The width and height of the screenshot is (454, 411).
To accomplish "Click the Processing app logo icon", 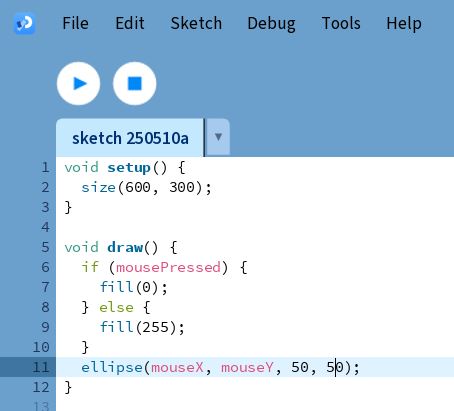I will [25, 23].
